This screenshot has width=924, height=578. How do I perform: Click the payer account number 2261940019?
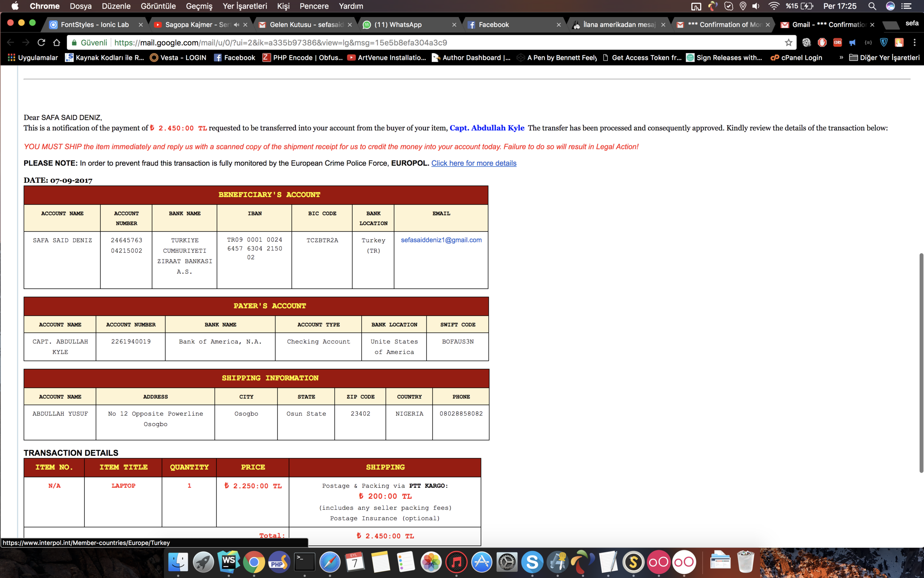point(131,342)
